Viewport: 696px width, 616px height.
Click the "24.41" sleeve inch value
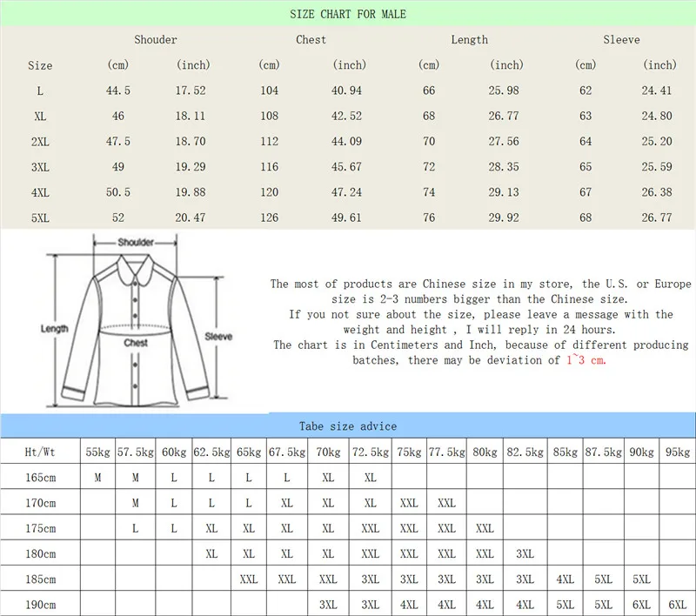click(x=657, y=90)
